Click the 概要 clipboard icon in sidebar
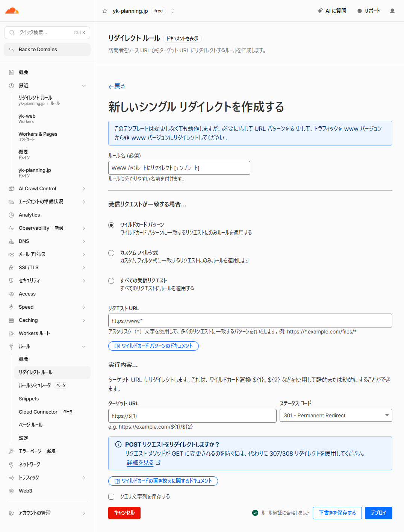This screenshot has height=532, width=404. point(11,72)
